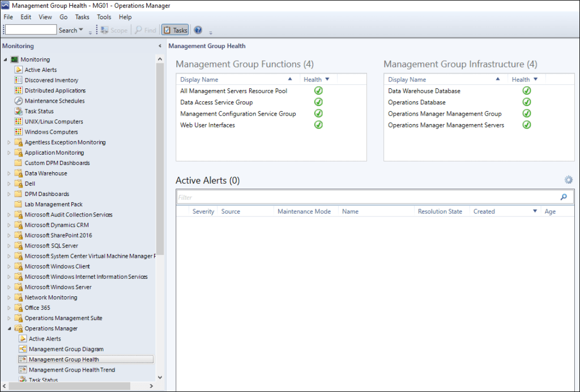The height and width of the screenshot is (392, 580).
Task: Toggle the Tasks pane button
Action: 175,31
